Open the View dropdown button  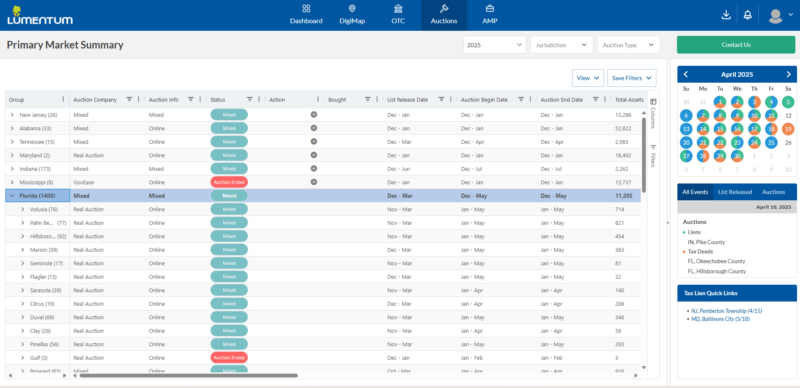pos(588,78)
